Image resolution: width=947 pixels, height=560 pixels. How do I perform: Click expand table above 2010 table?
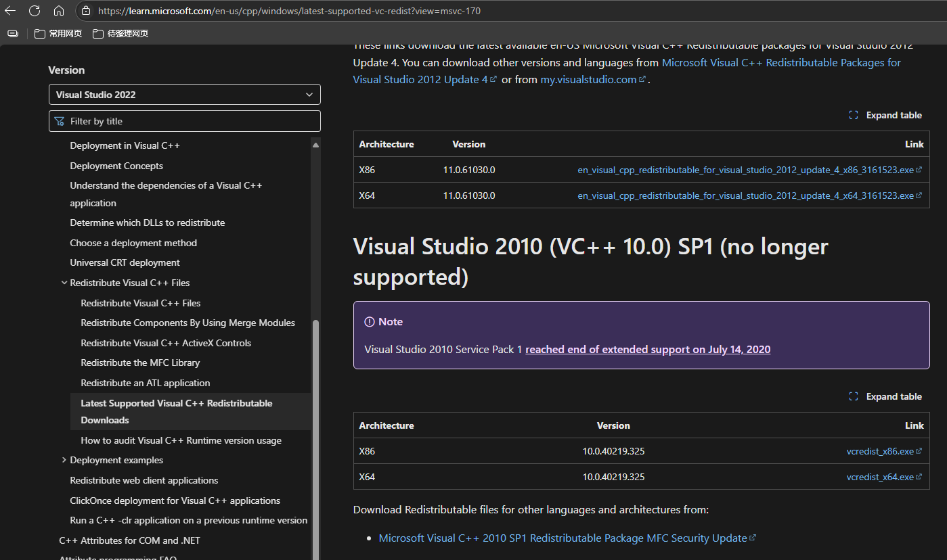(885, 396)
